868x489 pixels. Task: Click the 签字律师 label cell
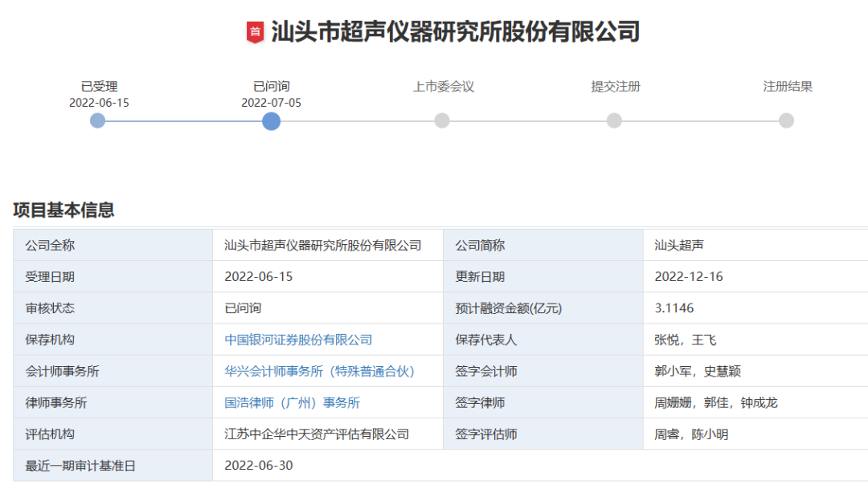pos(543,403)
